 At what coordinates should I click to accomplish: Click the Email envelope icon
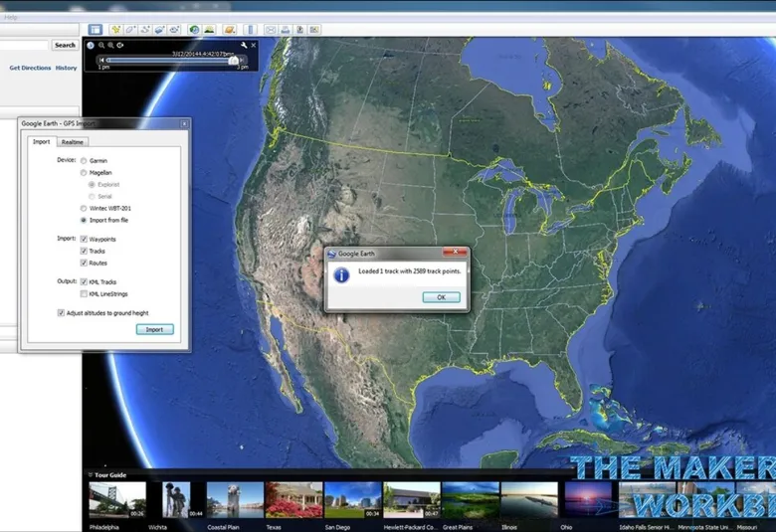pos(271,30)
